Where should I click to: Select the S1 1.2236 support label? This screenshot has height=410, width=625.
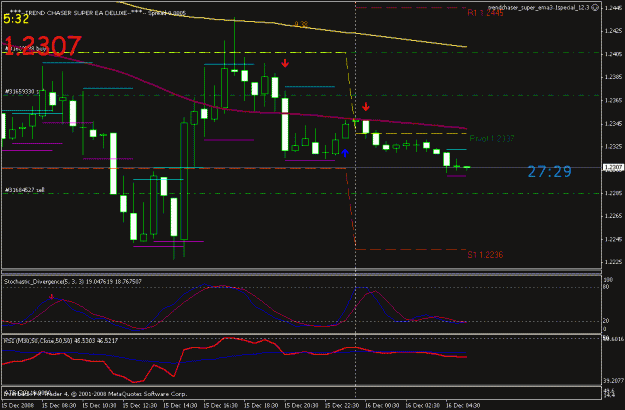(485, 255)
